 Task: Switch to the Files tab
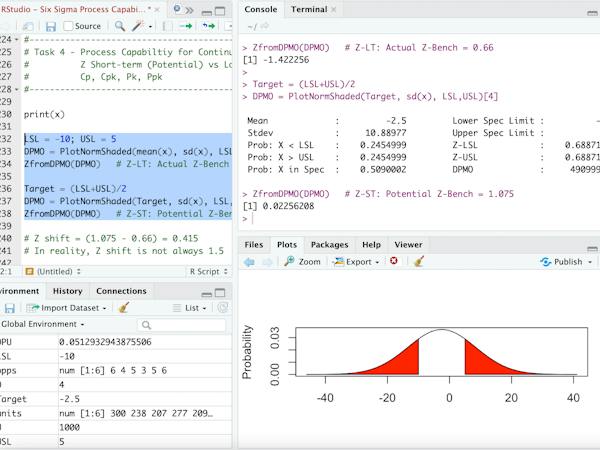pos(254,245)
